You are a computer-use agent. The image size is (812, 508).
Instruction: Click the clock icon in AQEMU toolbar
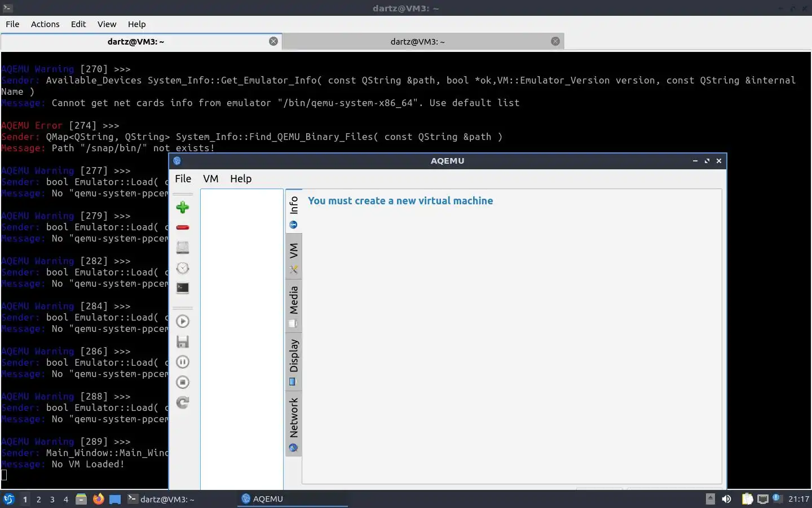182,268
